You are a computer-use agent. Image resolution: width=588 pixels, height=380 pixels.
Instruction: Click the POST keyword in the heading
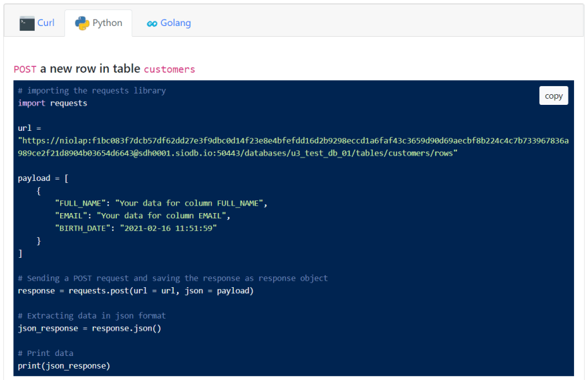tap(25, 69)
